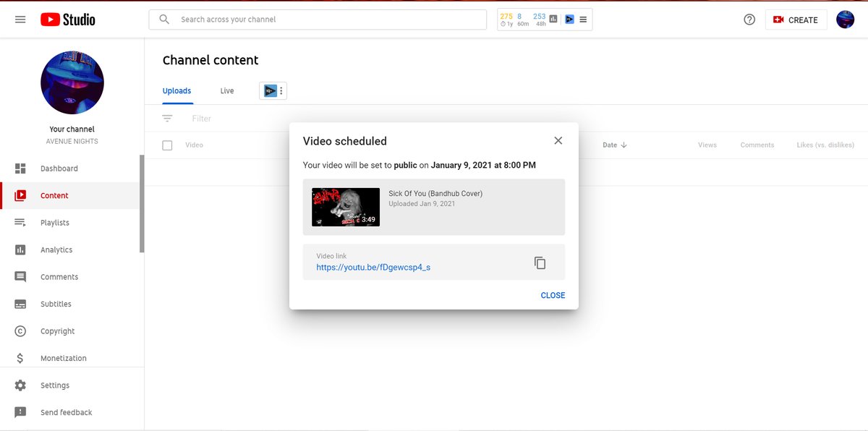Open the youtu.be video link
This screenshot has height=431, width=868.
(373, 268)
